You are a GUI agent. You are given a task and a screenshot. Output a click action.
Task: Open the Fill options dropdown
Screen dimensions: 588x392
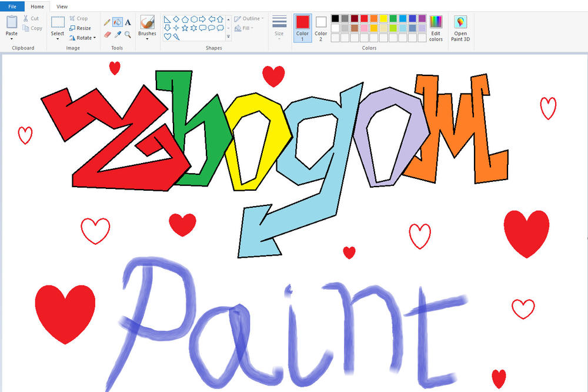(x=246, y=27)
